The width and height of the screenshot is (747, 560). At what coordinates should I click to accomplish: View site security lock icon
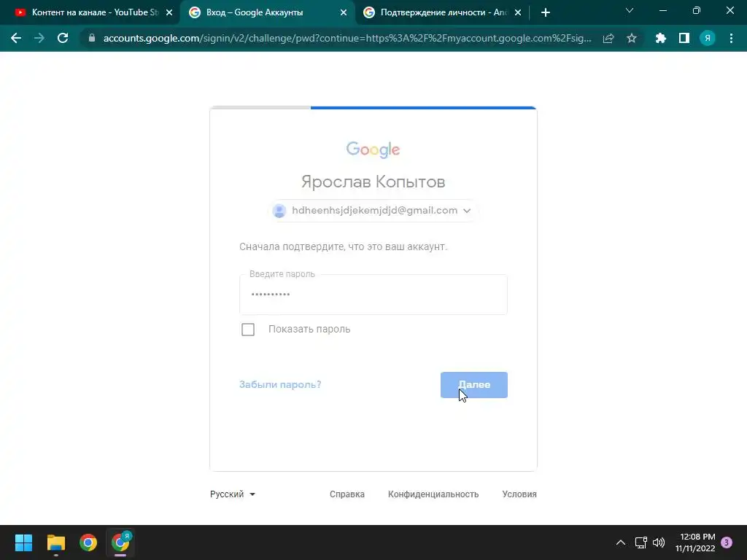(92, 38)
